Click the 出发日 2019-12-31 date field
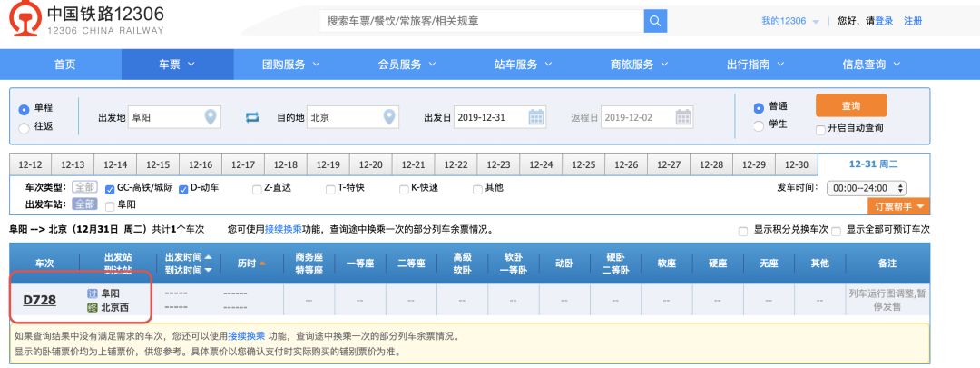Screen dimensions: 980x368 pyautogui.click(x=500, y=117)
